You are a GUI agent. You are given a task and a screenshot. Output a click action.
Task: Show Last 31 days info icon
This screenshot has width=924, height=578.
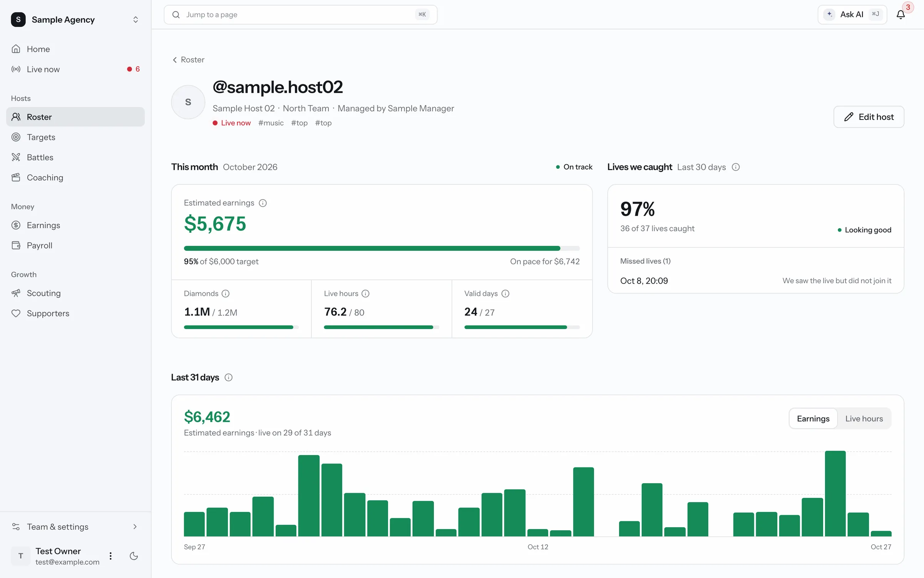228,378
